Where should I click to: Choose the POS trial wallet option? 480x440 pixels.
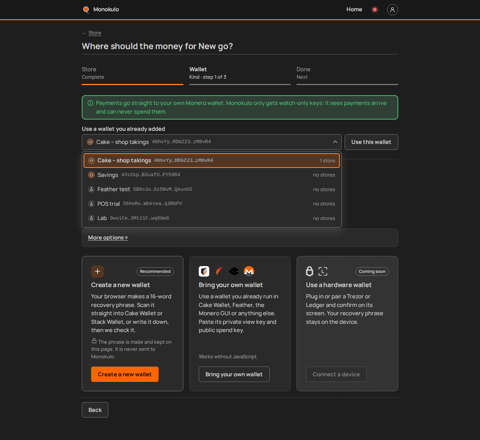pyautogui.click(x=211, y=204)
